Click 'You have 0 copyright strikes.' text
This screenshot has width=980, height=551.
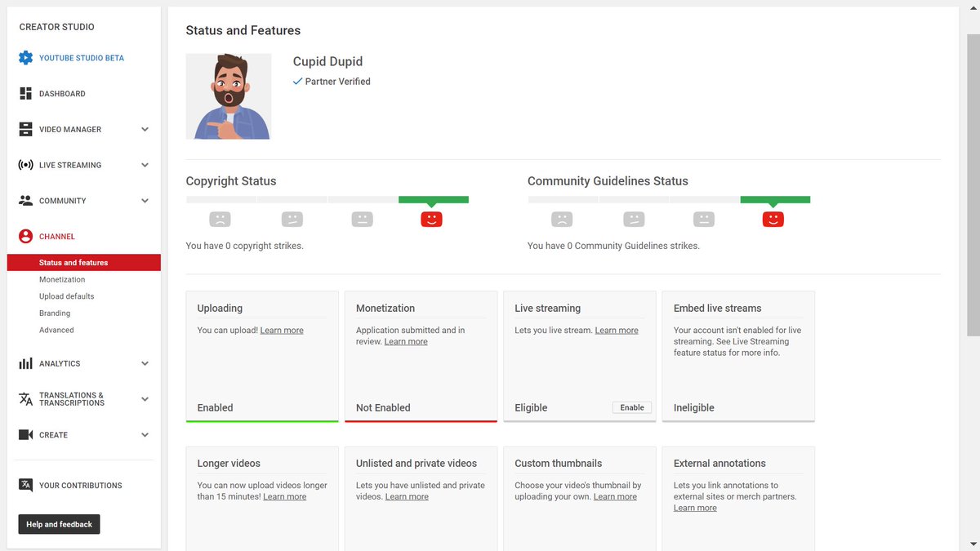[x=244, y=246]
